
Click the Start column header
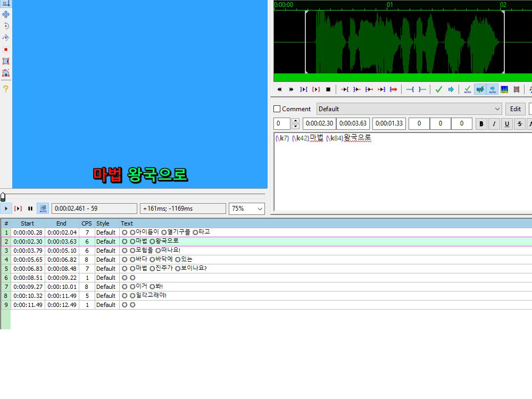27,223
